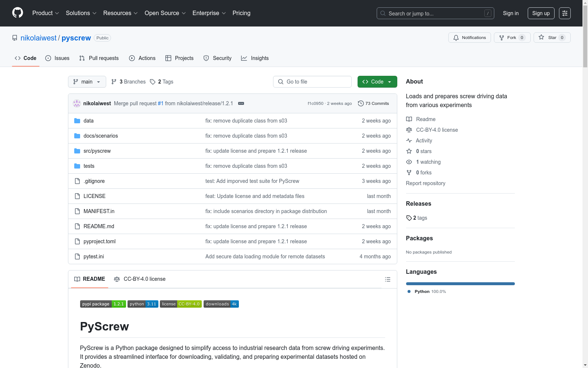Click the Go to file search field
This screenshot has height=368, width=588.
click(x=312, y=82)
